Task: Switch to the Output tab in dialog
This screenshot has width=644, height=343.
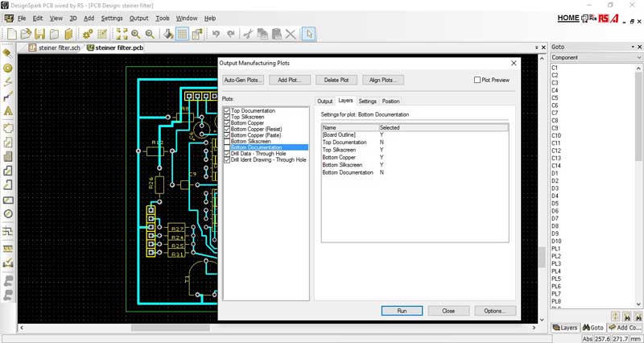Action: (x=325, y=101)
